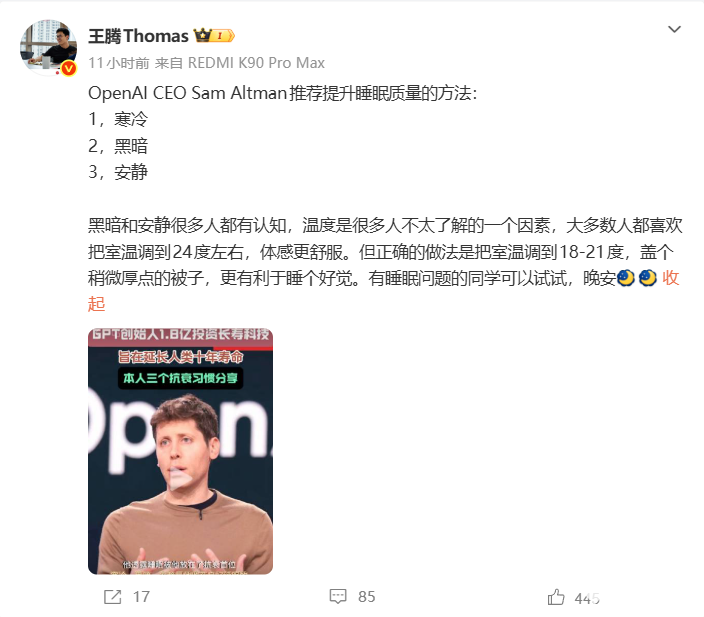Viewport: 704px width, 617px height.
Task: Click the orange V verified badge
Action: (68, 68)
